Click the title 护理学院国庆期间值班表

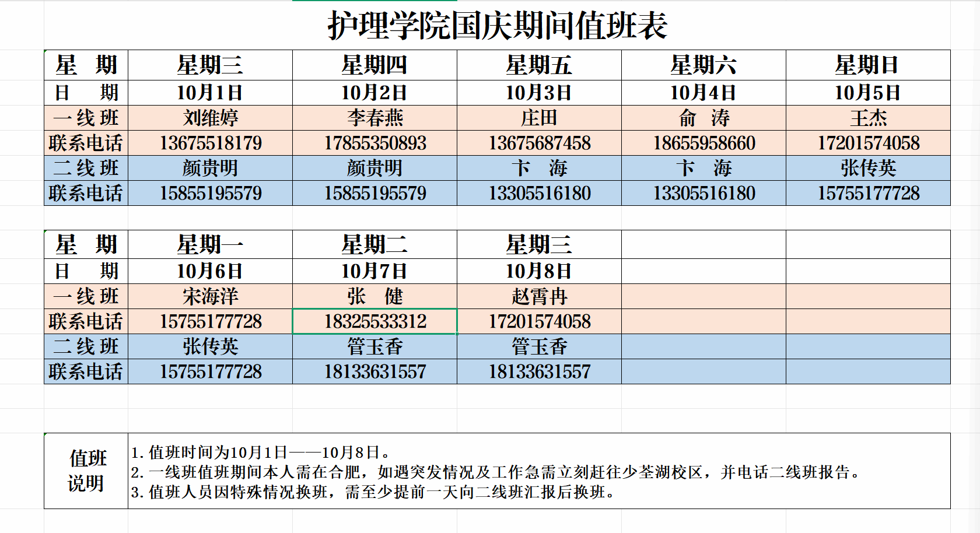[497, 26]
